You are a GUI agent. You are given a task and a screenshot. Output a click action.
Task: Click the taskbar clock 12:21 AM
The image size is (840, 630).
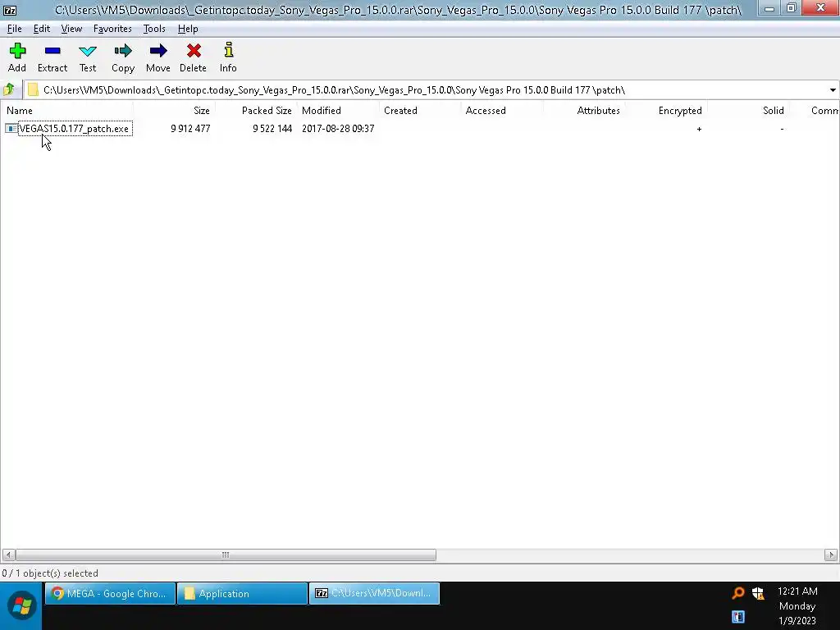coord(797,591)
